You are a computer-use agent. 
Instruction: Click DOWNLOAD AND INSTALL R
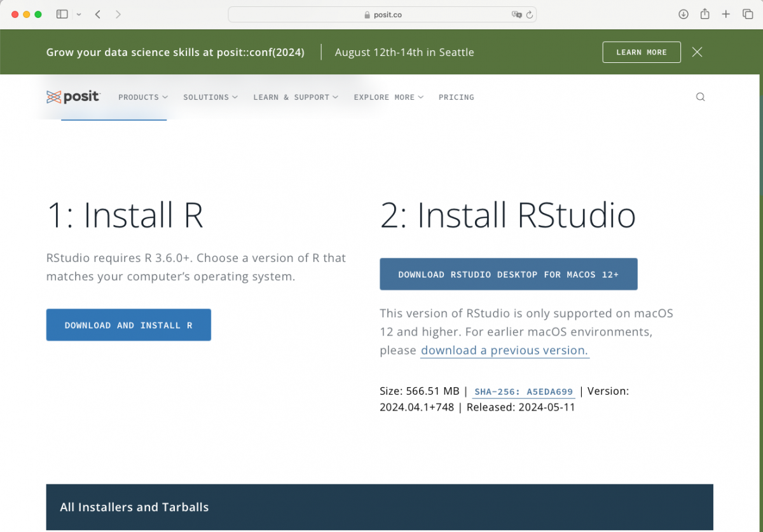(128, 325)
